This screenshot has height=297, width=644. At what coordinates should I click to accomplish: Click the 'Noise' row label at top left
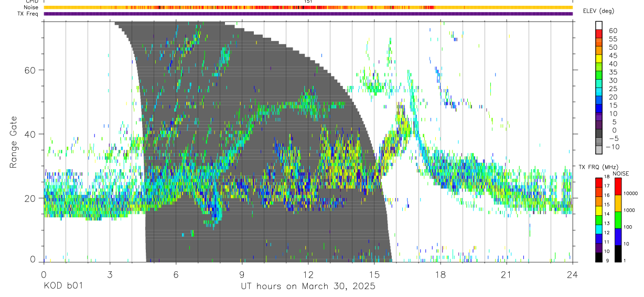click(x=31, y=7)
